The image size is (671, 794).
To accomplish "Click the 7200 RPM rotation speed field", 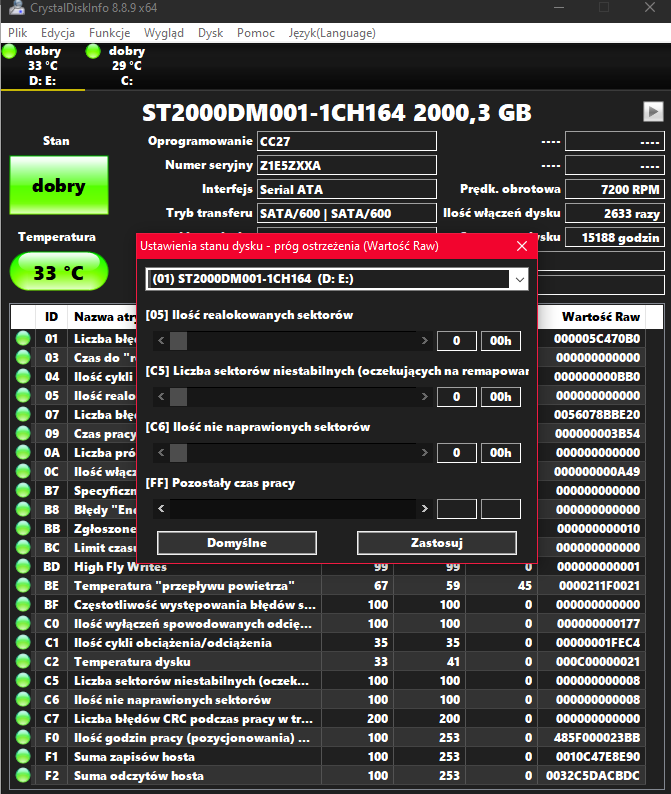I will (x=615, y=189).
